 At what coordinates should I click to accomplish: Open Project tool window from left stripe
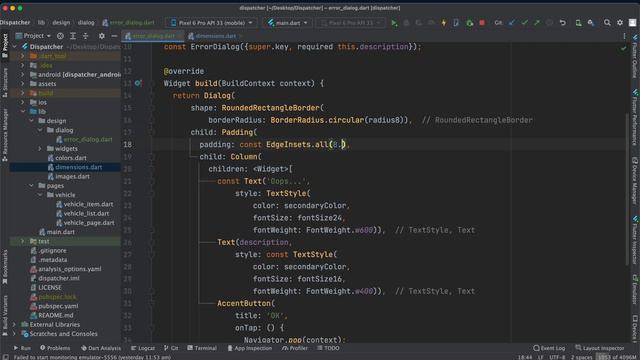[5, 45]
